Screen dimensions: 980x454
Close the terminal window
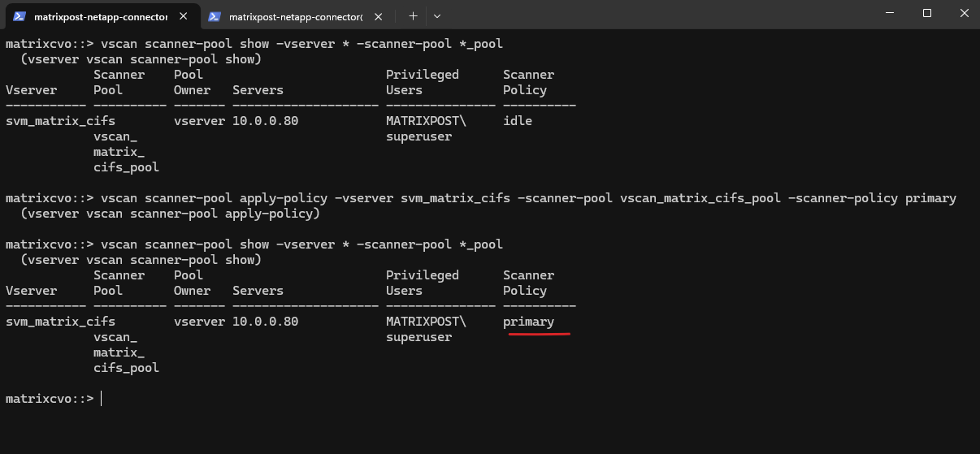point(964,14)
